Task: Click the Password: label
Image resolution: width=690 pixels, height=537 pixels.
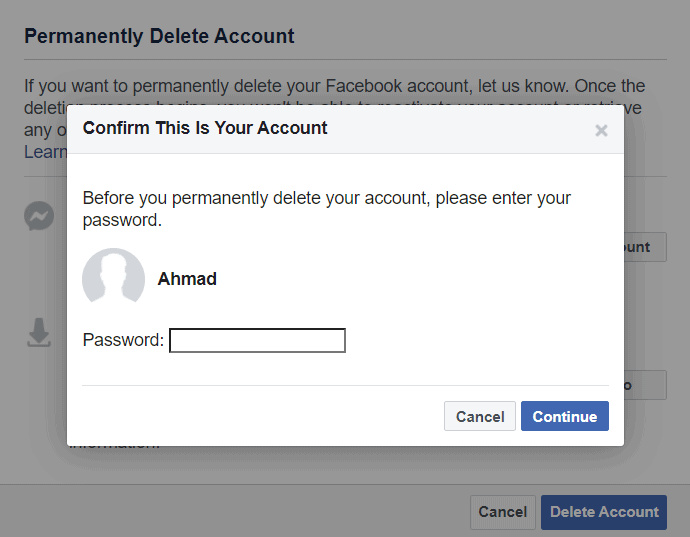Action: tap(123, 340)
